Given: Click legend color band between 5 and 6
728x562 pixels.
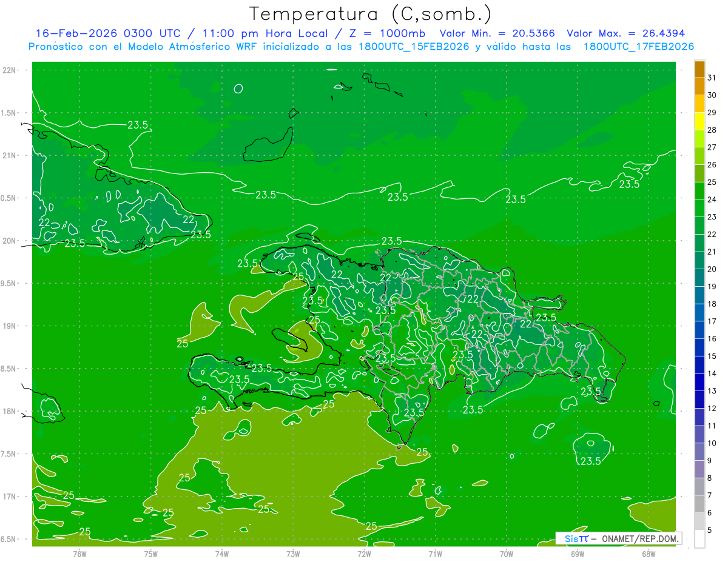Looking at the screenshot, I should click(x=699, y=521).
